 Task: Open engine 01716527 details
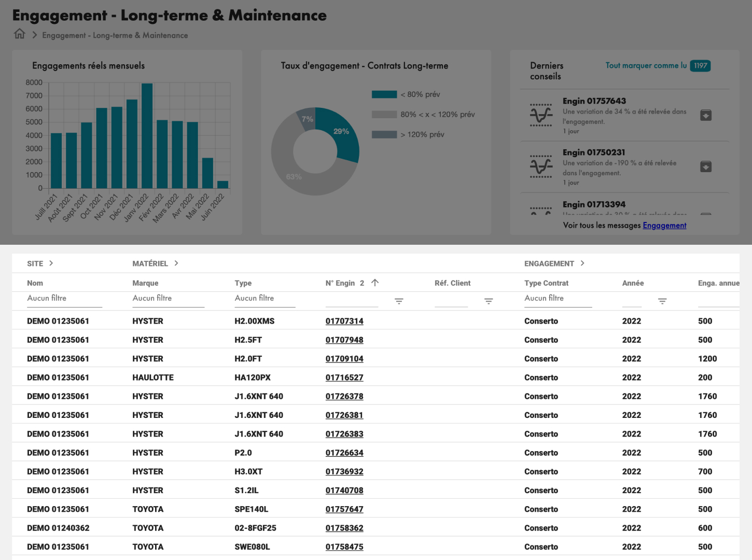(344, 377)
